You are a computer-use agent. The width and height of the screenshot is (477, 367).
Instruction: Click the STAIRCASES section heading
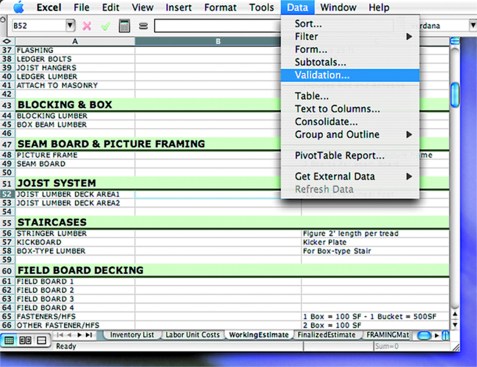[52, 222]
